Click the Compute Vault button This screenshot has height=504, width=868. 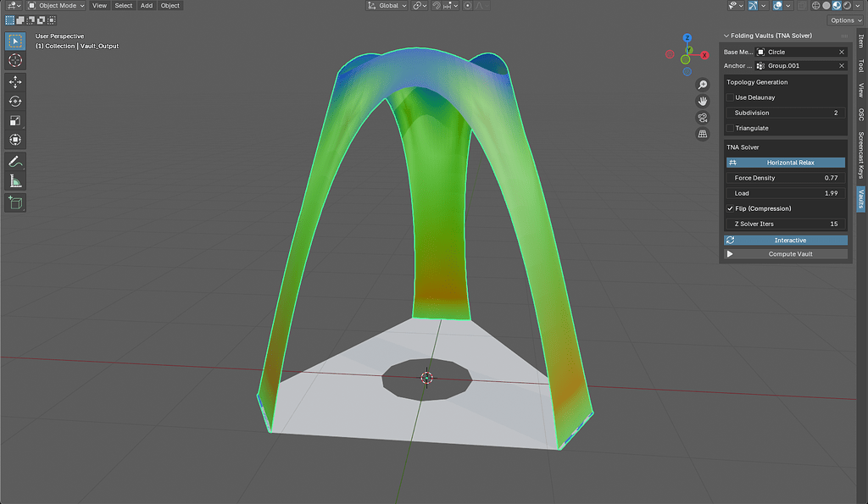pyautogui.click(x=786, y=254)
